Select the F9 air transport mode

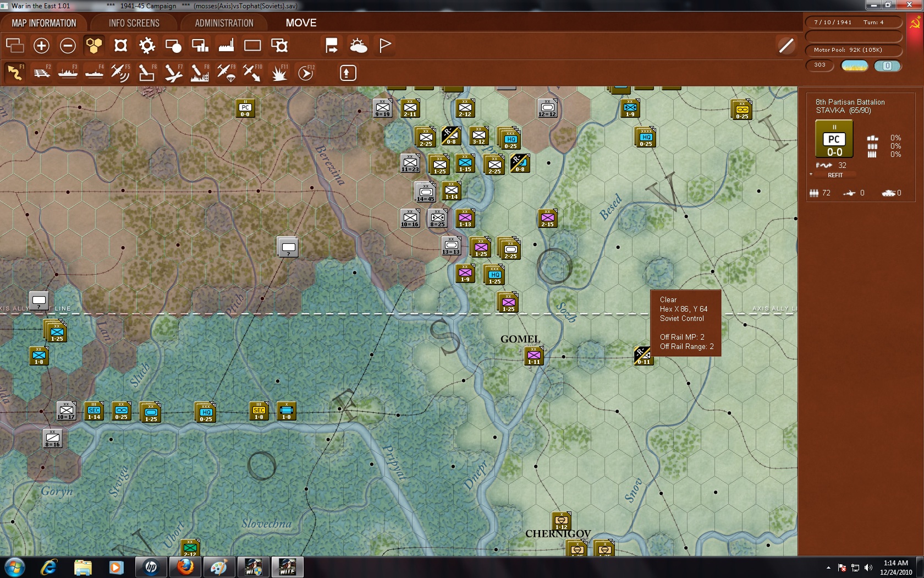(226, 73)
